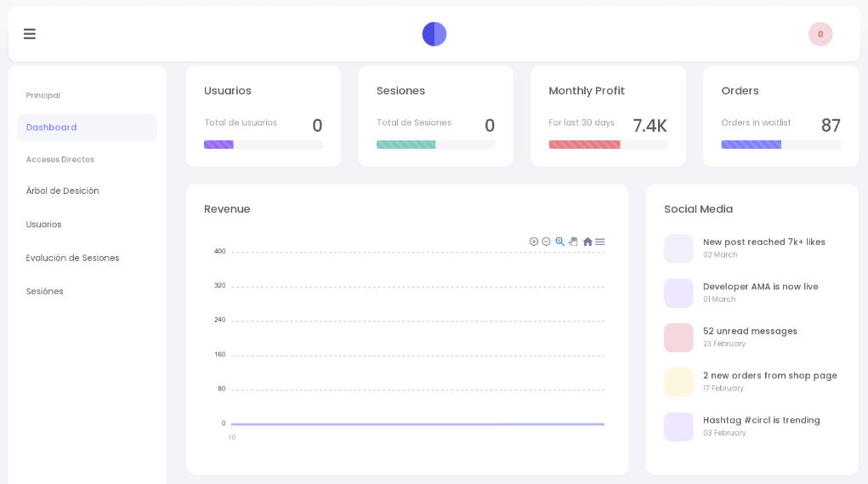Click the New post reached 7k+ likes icon
The width and height of the screenshot is (868, 484).
(x=678, y=248)
